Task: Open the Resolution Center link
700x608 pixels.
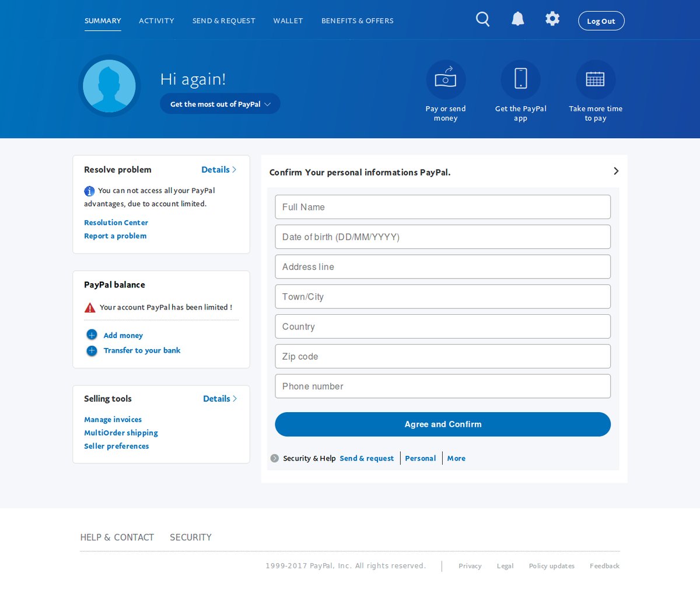Action: coord(116,223)
